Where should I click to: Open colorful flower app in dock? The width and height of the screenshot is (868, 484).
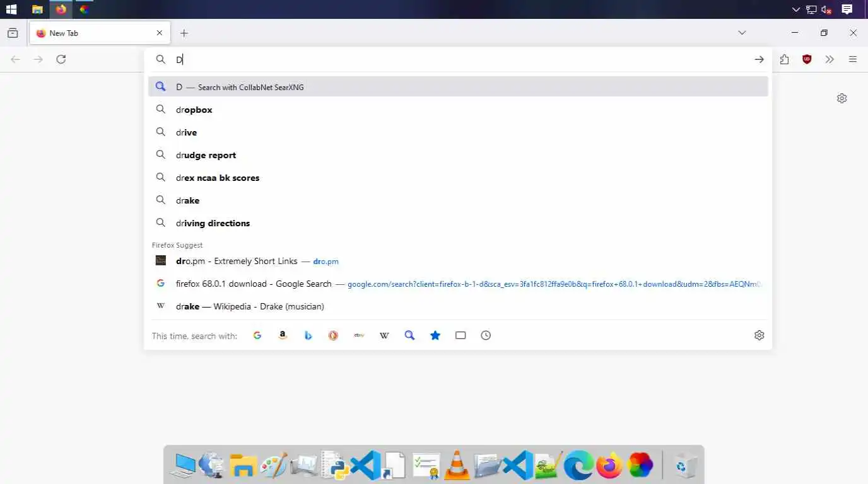[640, 466]
